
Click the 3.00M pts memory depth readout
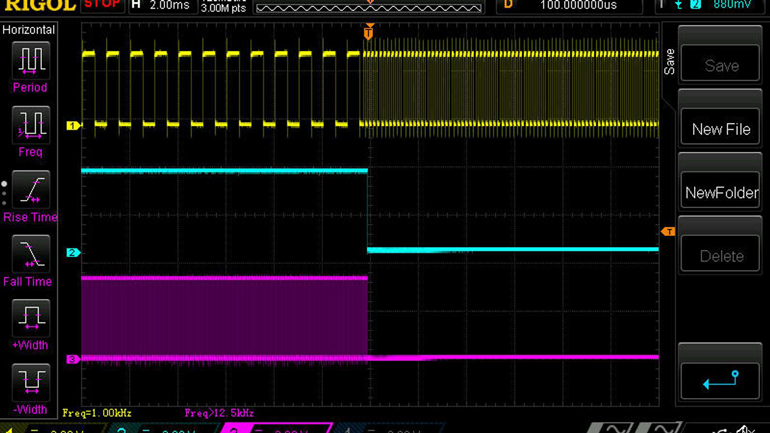click(223, 8)
